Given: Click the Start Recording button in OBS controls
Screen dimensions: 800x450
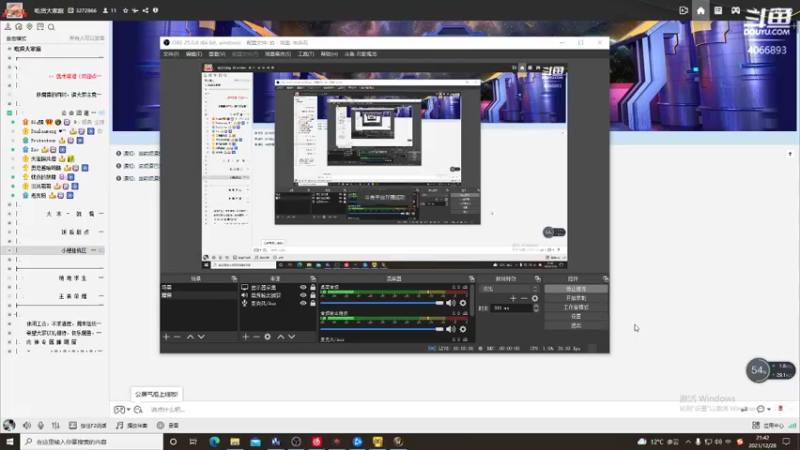Looking at the screenshot, I should click(576, 298).
